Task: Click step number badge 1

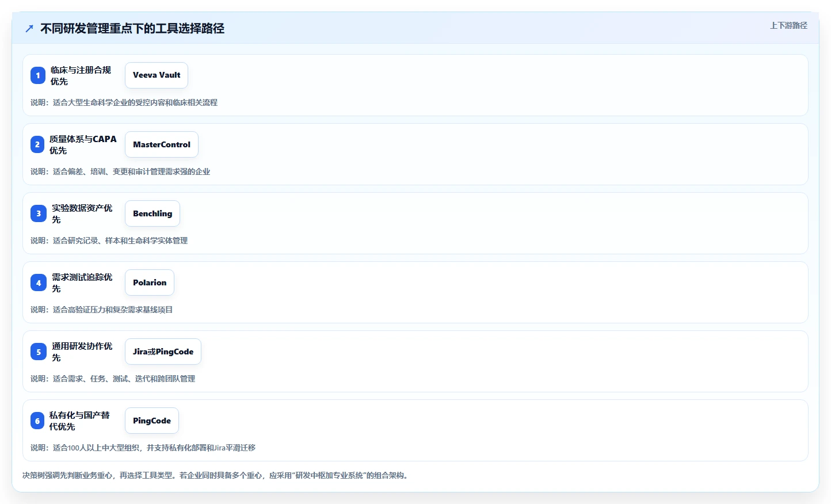Action: (38, 75)
